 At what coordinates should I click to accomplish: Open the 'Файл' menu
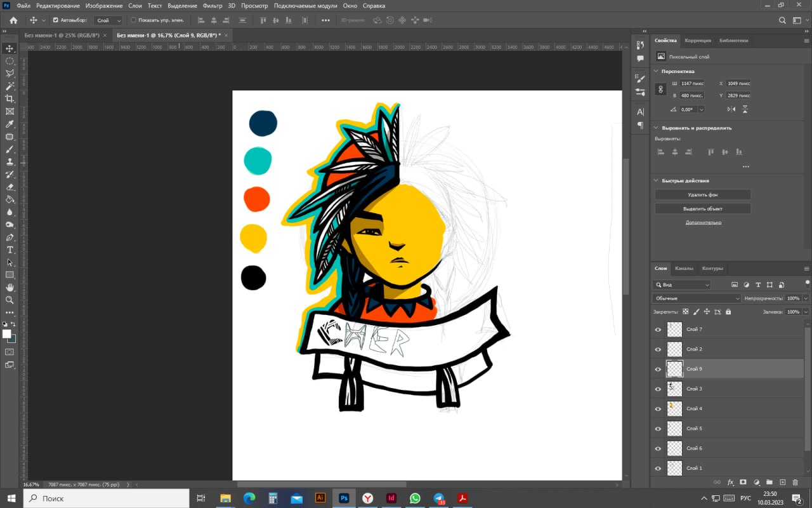23,6
